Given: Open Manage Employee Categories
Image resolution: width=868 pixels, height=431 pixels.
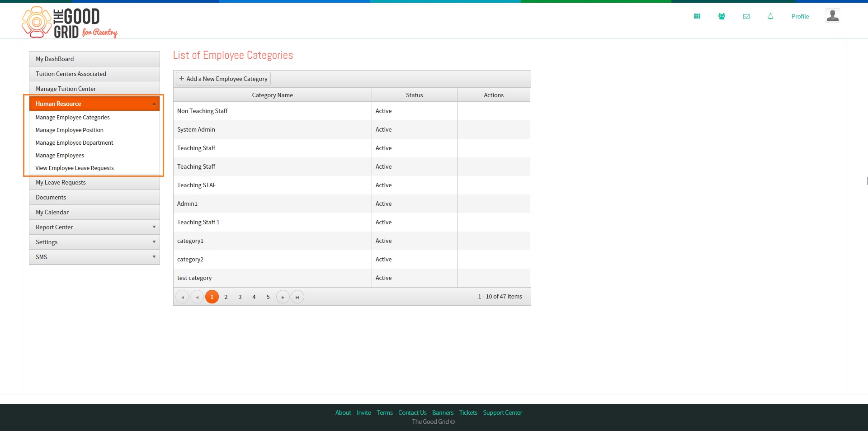Looking at the screenshot, I should click(x=72, y=117).
